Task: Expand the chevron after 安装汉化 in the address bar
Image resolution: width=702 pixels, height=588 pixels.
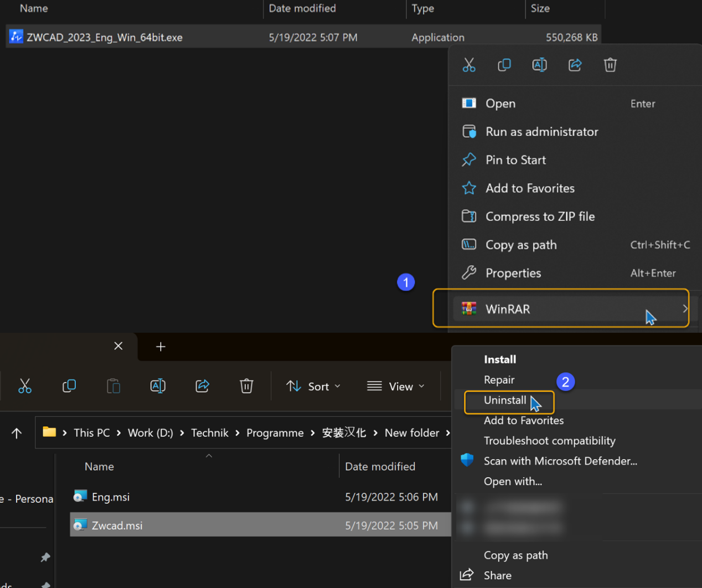Action: (x=375, y=432)
